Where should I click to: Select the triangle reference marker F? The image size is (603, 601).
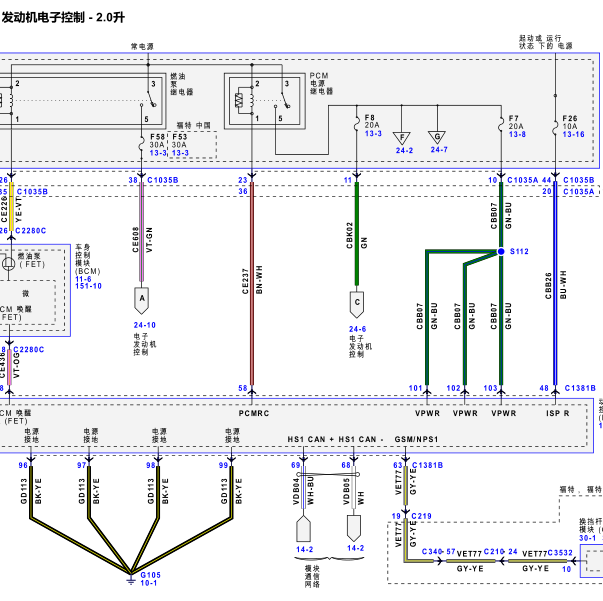[401, 138]
